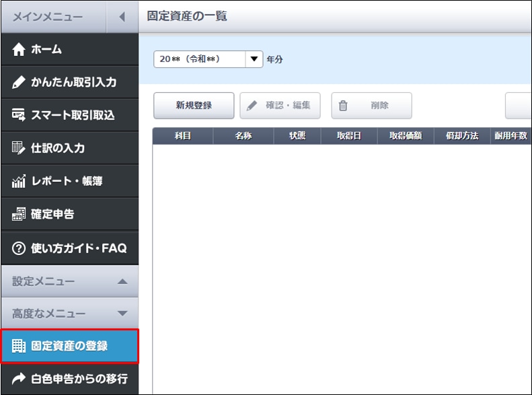Click the 削除 button
Screen dimensions: 532x395
(371, 106)
